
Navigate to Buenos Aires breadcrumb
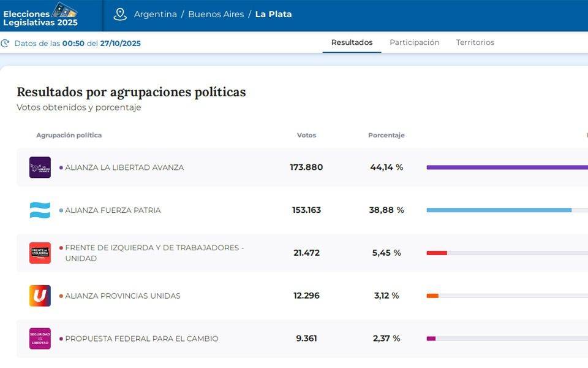(x=216, y=14)
